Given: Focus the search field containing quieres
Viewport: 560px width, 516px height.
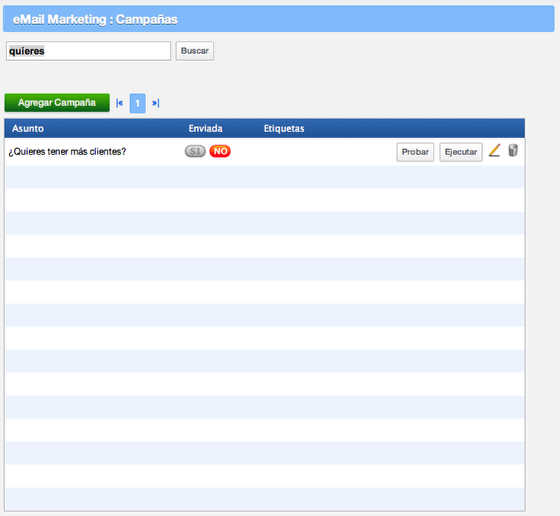Looking at the screenshot, I should [x=88, y=51].
